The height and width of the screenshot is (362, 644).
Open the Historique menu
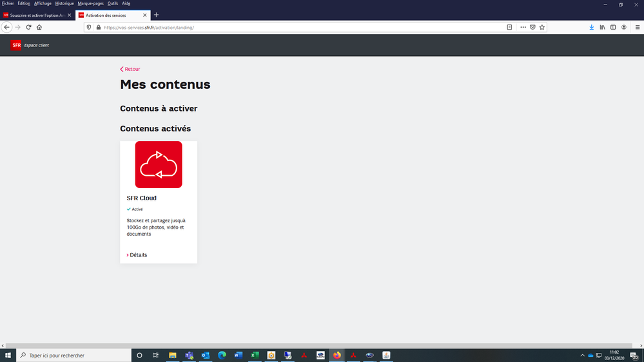[64, 3]
